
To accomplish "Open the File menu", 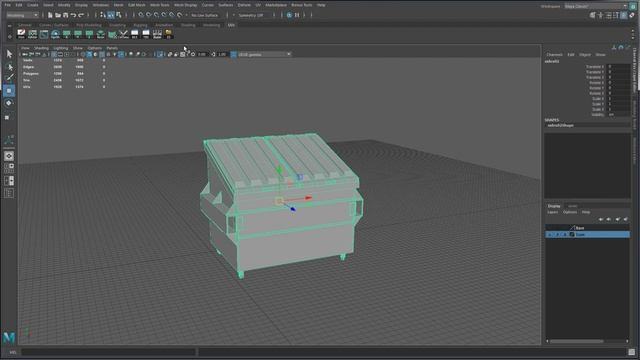I will pos(8,5).
